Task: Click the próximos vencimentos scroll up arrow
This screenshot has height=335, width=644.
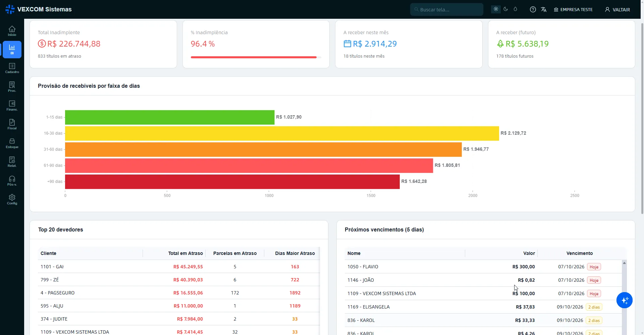Action: (624, 263)
